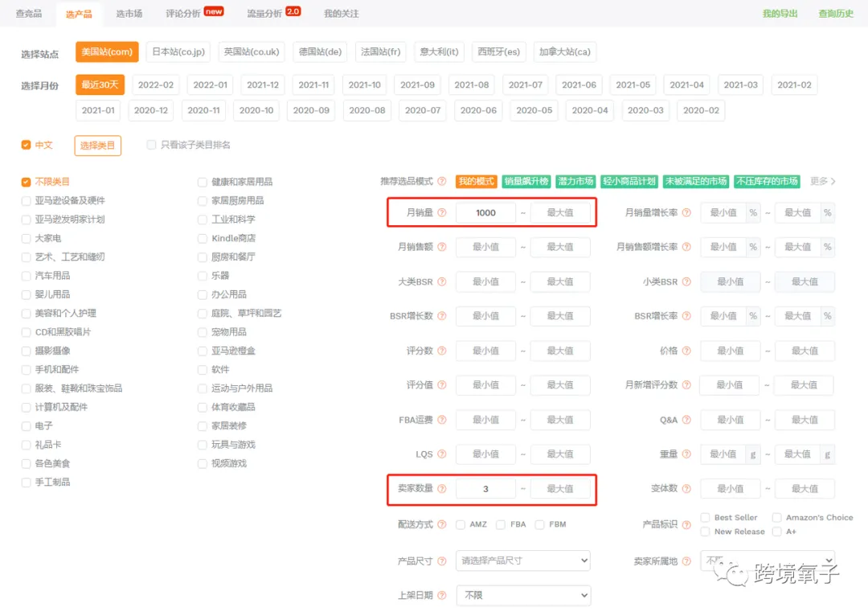868x612 pixels.
Task: Click the help icon next to 上架日期
Action: pyautogui.click(x=442, y=595)
